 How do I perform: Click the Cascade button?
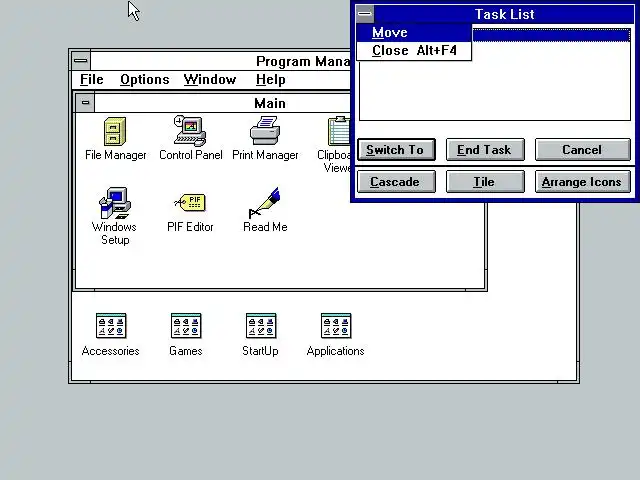pyautogui.click(x=396, y=182)
